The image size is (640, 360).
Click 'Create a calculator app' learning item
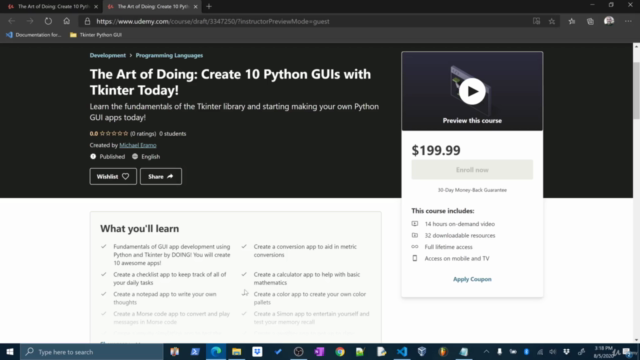pos(307,278)
